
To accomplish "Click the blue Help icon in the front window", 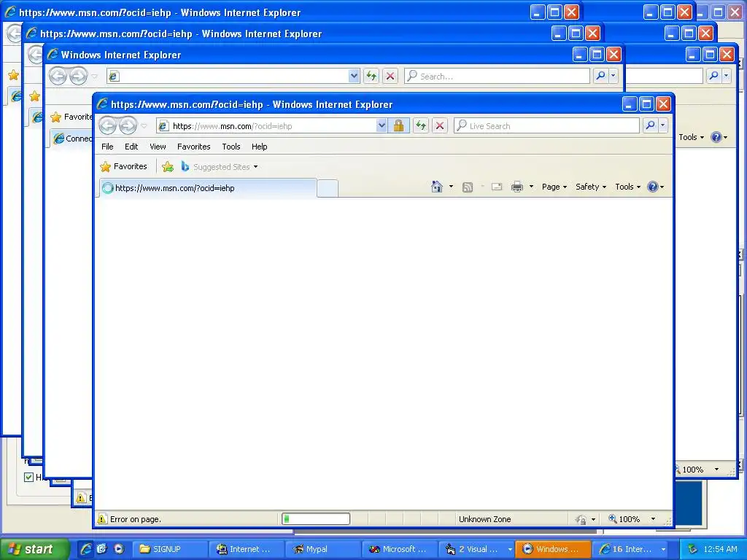I will point(652,187).
